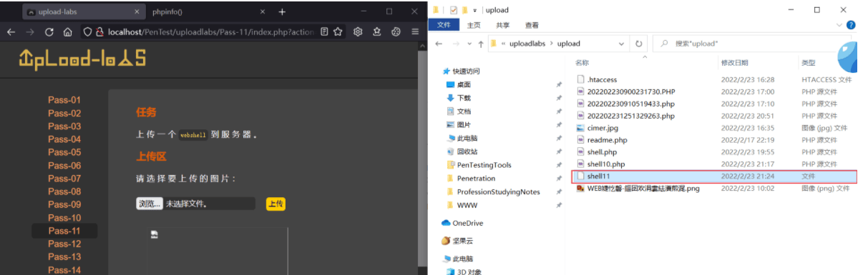Refresh the upload folder in Explorer
868x275 pixels.
[639, 43]
